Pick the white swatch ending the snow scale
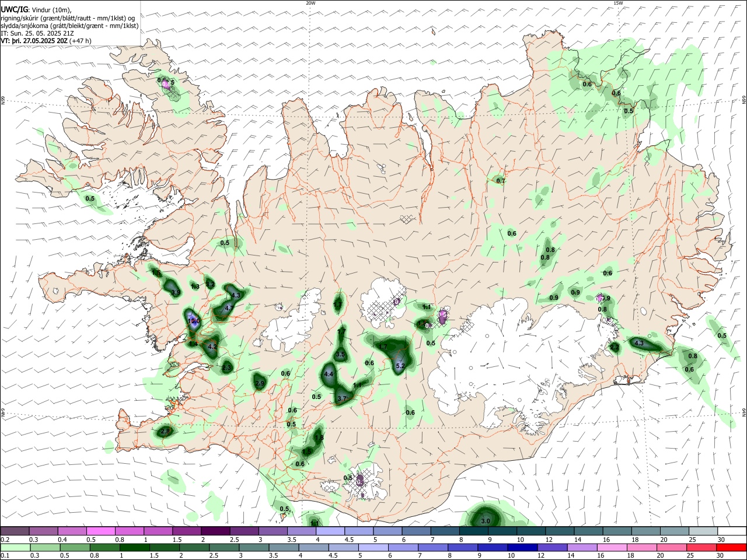Image resolution: width=747 pixels, height=560 pixels. (x=731, y=531)
